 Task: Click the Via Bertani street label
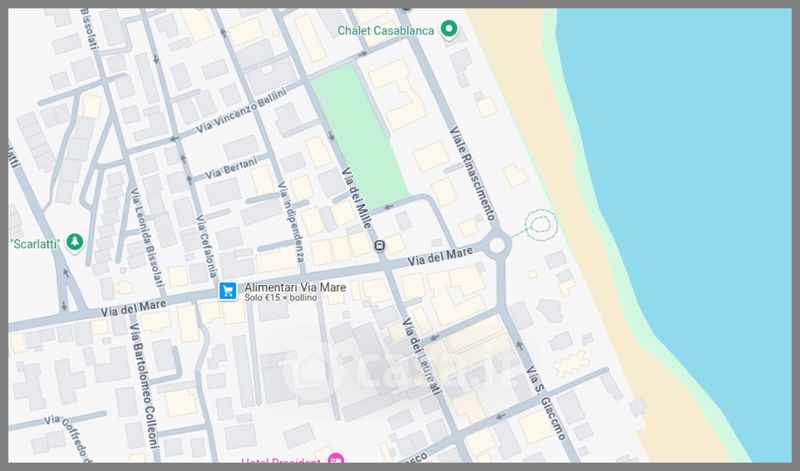pos(232,170)
